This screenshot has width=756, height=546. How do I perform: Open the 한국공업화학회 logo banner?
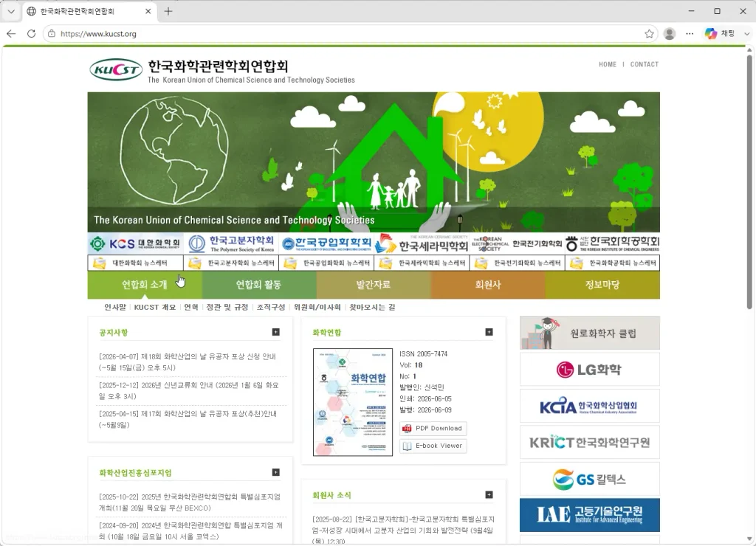click(326, 243)
